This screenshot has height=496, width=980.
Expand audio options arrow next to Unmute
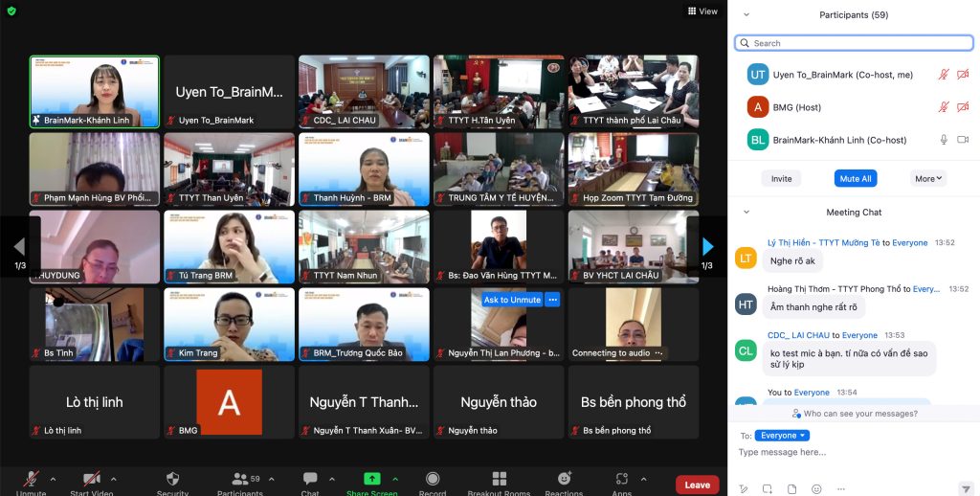pyautogui.click(x=53, y=479)
